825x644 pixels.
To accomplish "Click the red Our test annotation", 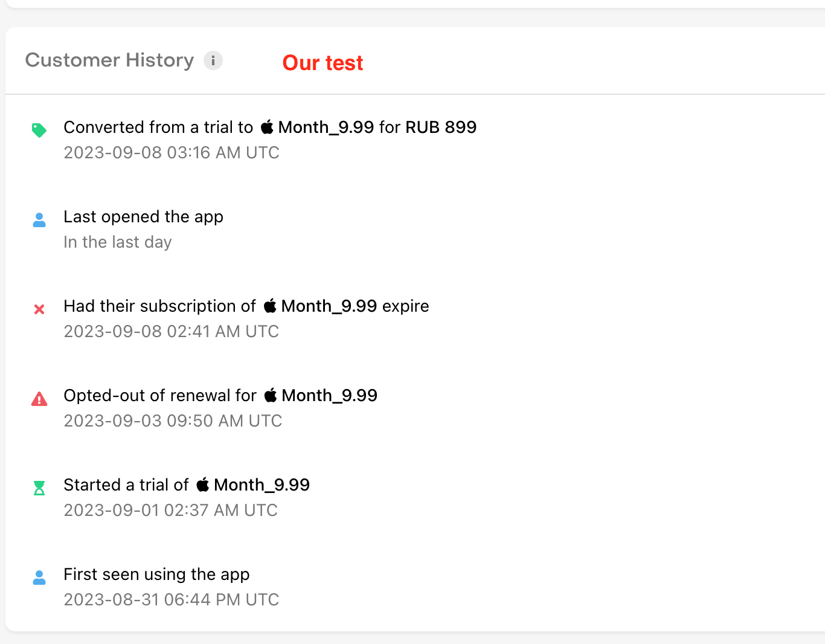I will click(323, 63).
